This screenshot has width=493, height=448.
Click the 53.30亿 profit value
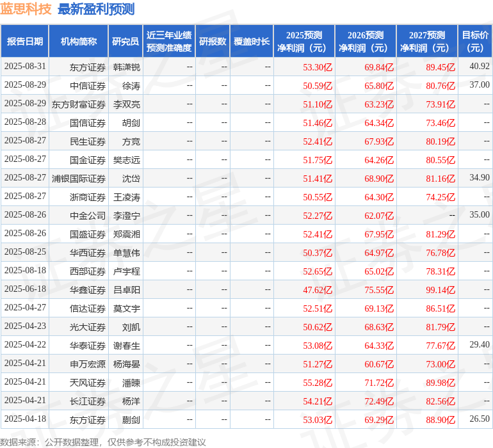pyautogui.click(x=318, y=67)
